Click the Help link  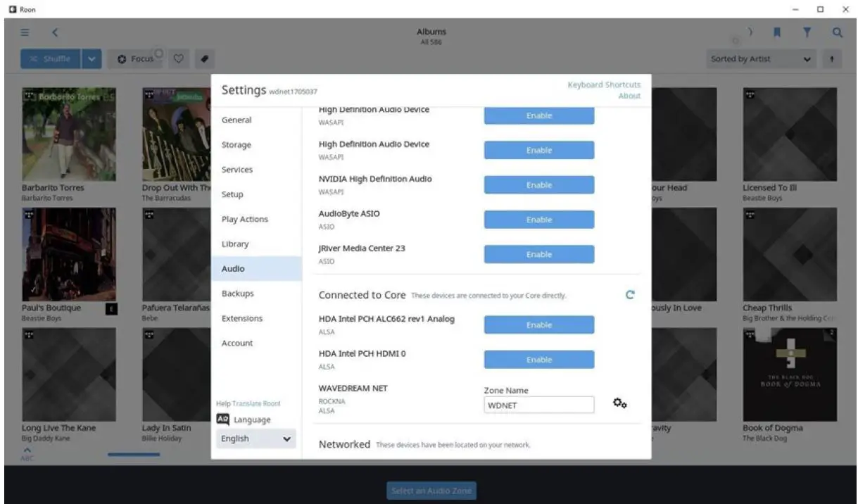pyautogui.click(x=223, y=403)
